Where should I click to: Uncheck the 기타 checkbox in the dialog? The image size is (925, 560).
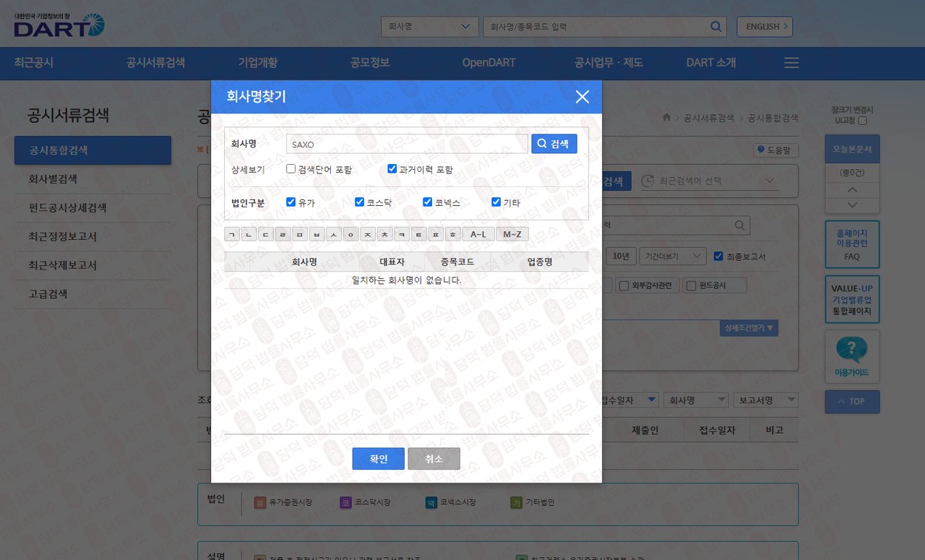point(496,202)
